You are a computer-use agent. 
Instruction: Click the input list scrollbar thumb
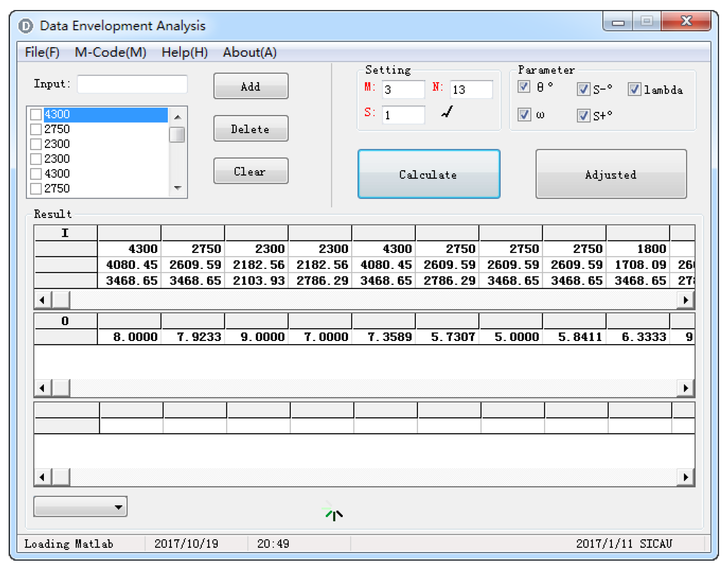(177, 135)
